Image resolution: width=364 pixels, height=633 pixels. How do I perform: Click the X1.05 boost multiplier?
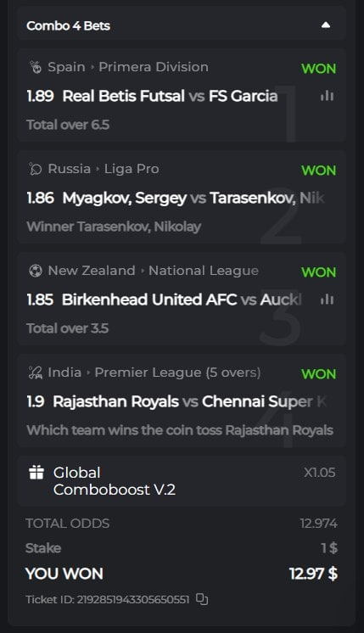click(320, 473)
